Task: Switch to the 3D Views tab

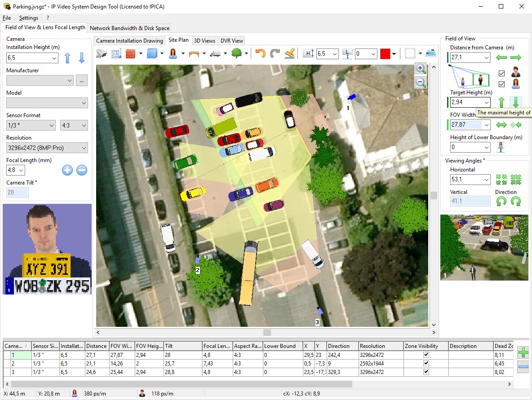Action: tap(204, 40)
